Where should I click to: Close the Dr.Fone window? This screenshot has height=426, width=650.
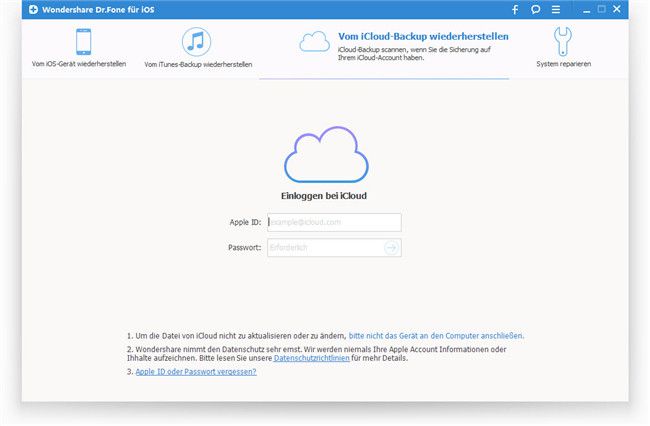pos(617,9)
